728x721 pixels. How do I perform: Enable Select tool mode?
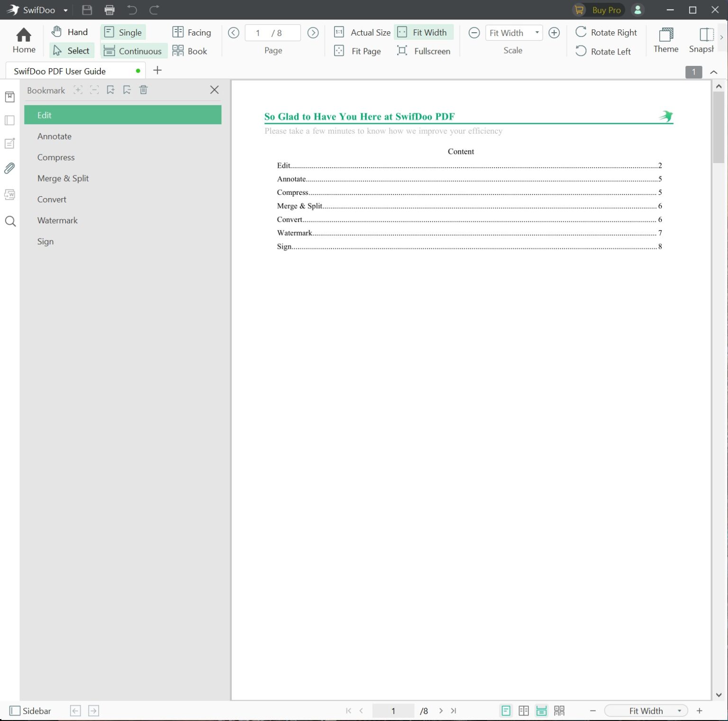click(x=72, y=51)
